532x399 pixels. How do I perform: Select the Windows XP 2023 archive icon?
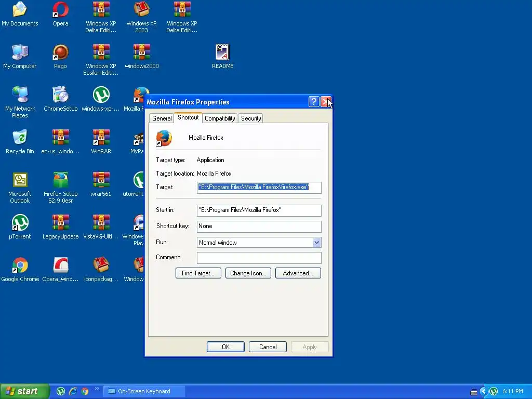141,17
